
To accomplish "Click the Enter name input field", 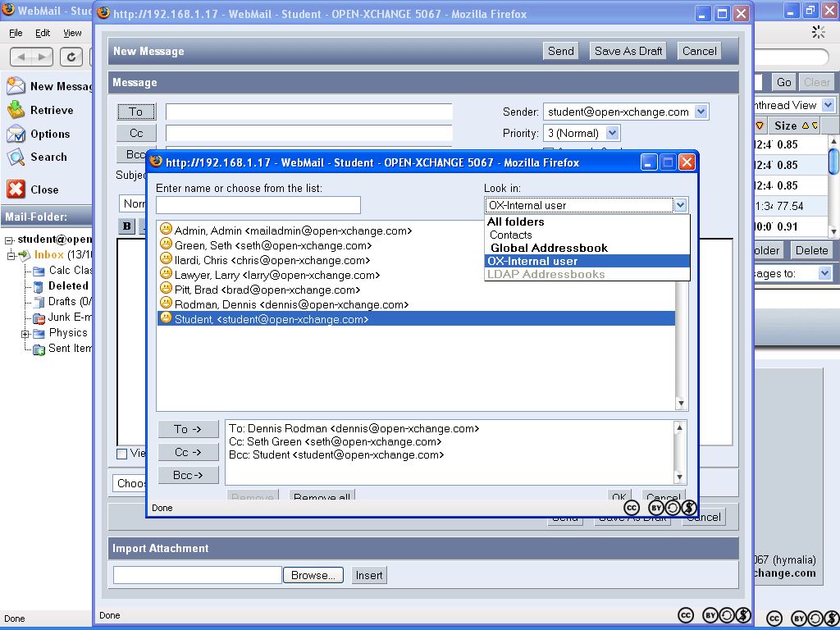I will tap(258, 204).
